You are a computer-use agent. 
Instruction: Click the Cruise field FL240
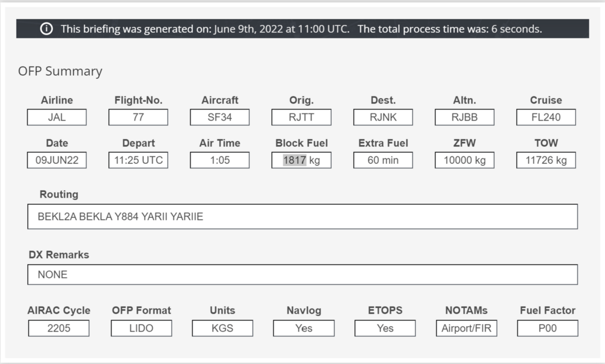(x=546, y=117)
